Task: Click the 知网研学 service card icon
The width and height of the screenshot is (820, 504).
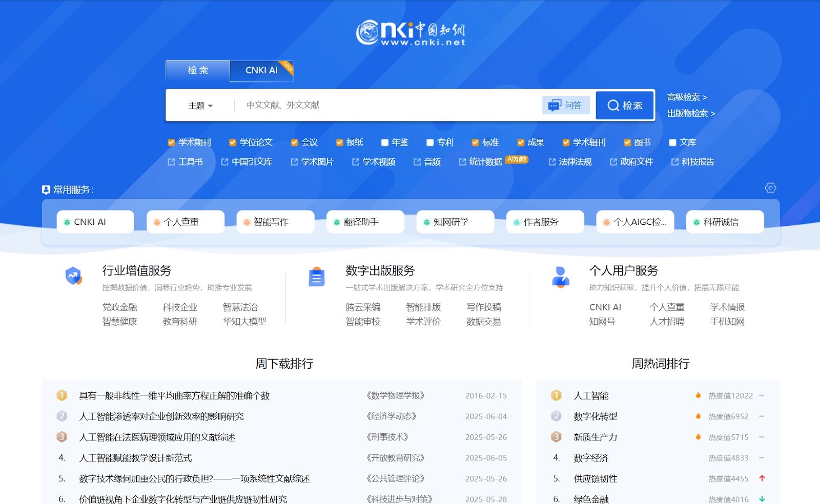Action: pyautogui.click(x=427, y=222)
